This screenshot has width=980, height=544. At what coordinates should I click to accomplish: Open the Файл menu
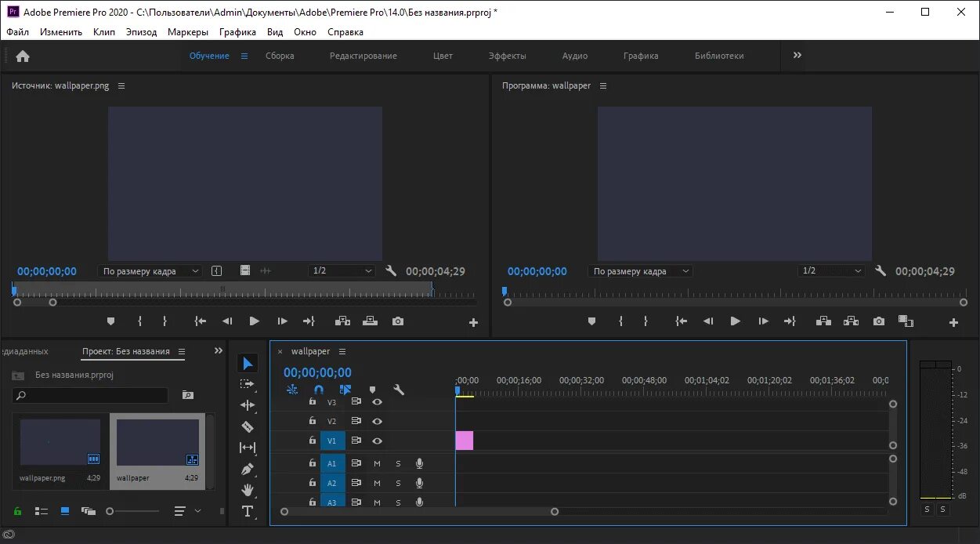(17, 32)
